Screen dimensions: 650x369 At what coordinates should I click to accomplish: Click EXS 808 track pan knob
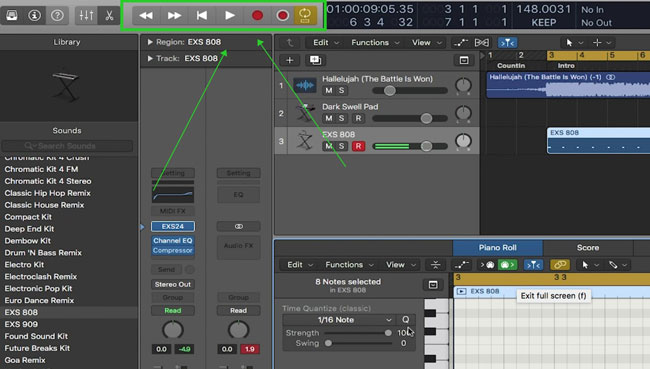pyautogui.click(x=463, y=141)
